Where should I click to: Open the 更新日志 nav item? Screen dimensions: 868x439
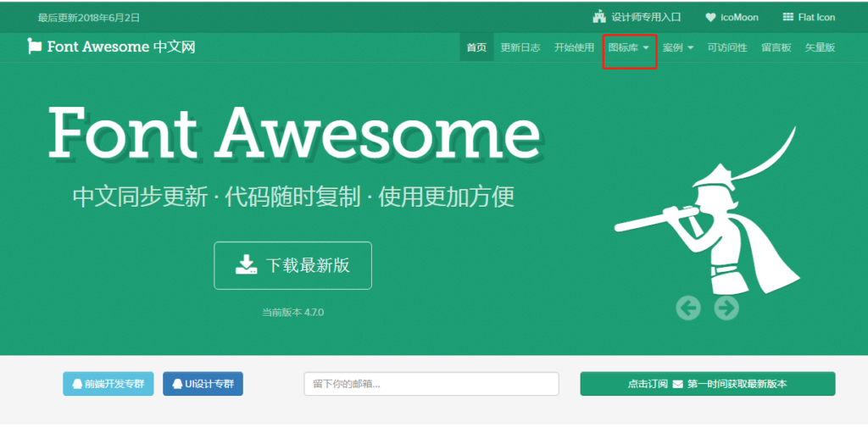tap(520, 47)
